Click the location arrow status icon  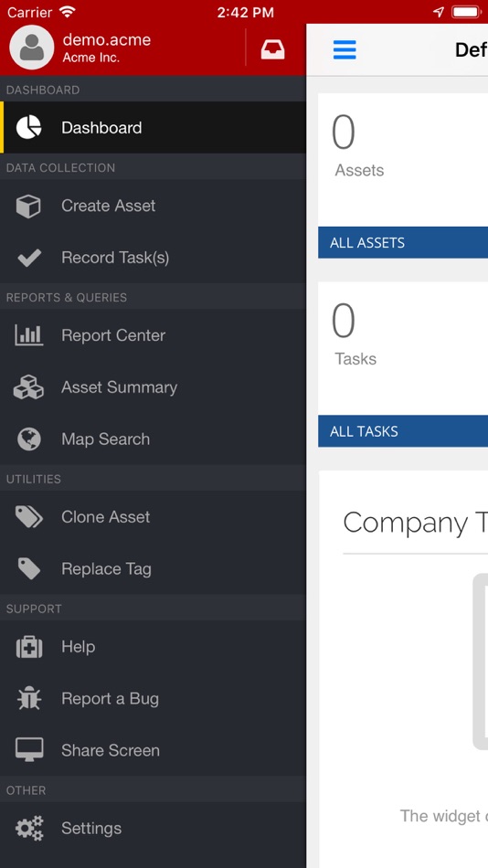pos(439,12)
